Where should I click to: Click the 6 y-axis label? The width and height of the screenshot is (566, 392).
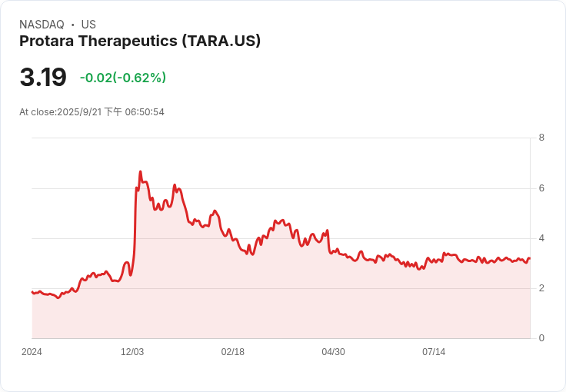click(x=541, y=188)
